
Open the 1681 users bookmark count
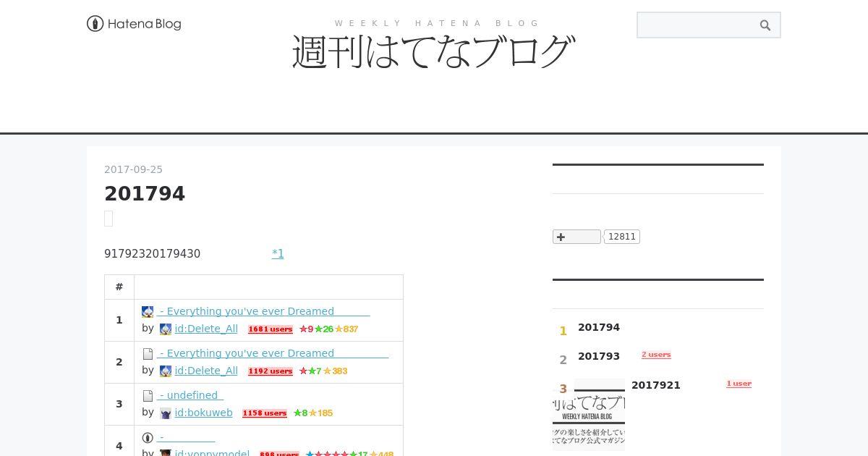[271, 329]
